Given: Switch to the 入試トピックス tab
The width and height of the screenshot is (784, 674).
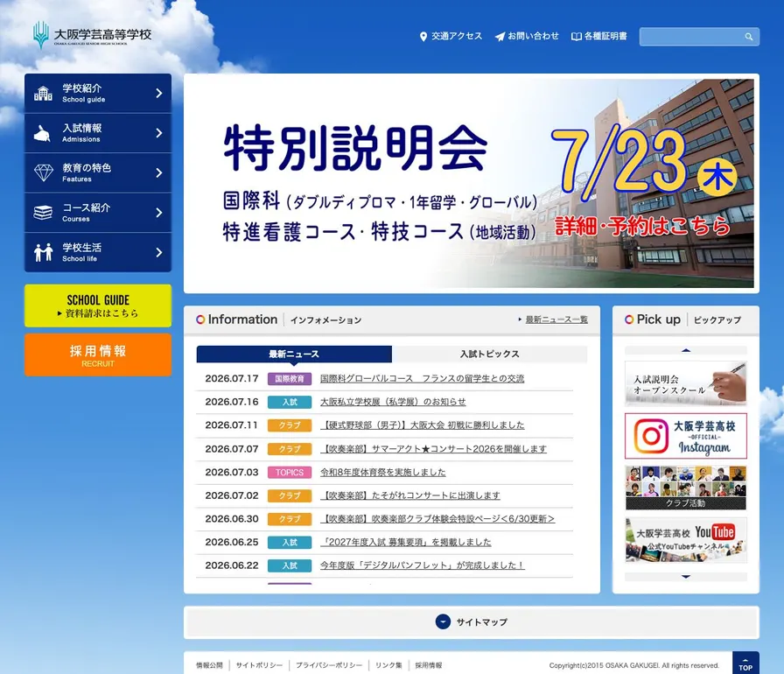Looking at the screenshot, I should click(489, 354).
